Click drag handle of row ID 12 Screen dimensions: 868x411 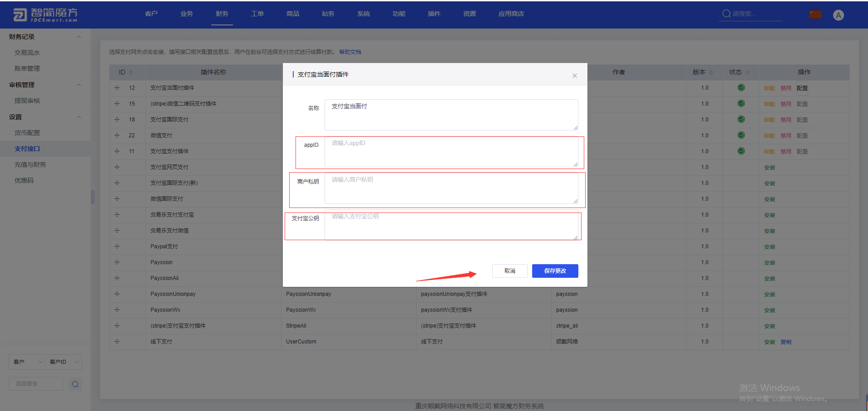(x=117, y=88)
